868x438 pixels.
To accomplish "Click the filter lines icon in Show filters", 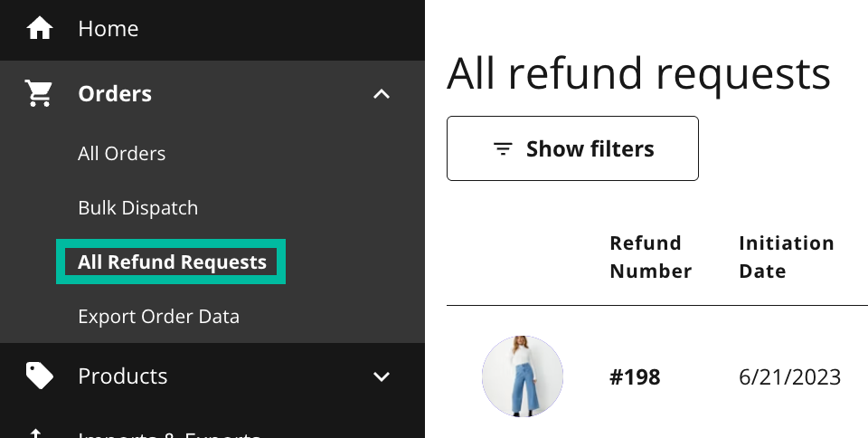I will click(503, 148).
